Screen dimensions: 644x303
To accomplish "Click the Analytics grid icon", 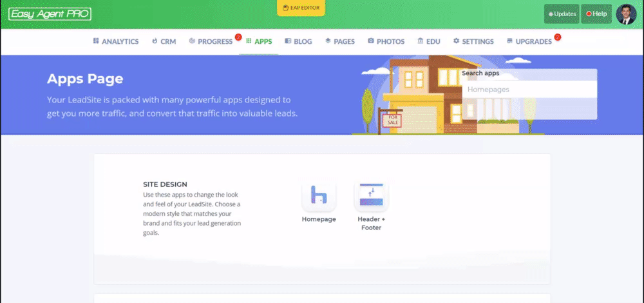I will [x=96, y=41].
